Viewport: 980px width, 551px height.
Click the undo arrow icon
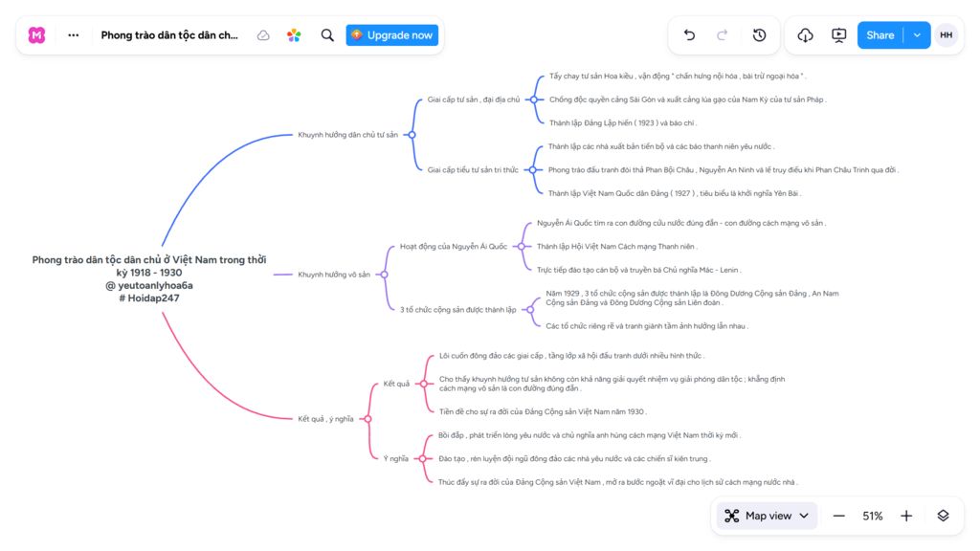tap(689, 35)
